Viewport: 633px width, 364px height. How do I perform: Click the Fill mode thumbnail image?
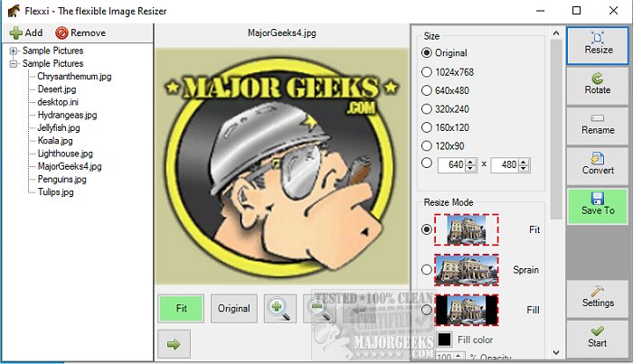[x=467, y=310]
